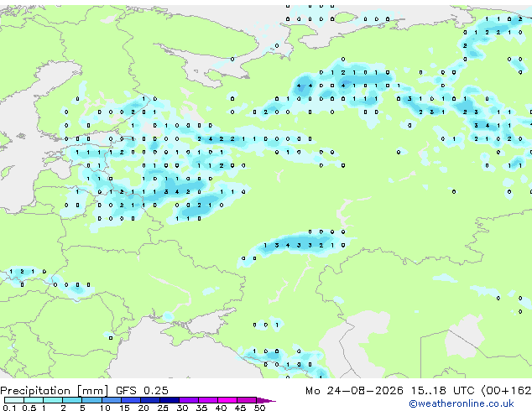Select the 0.1–0.5 mm lightest legend swatch
532x411 pixels.
coord(14,400)
